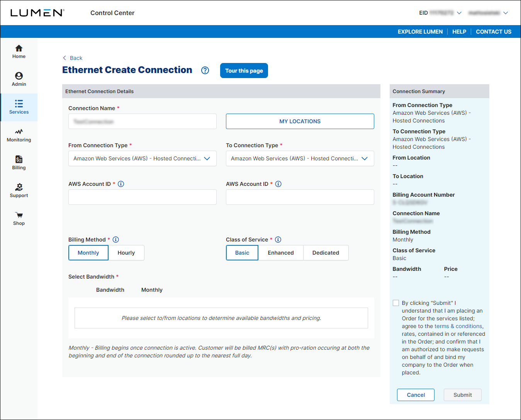Click To Location label in summary
Viewport: 521px width, 420px height.
(408, 176)
